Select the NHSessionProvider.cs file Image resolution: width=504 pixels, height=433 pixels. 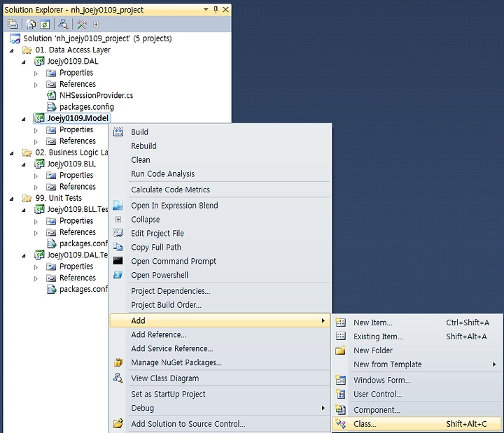pos(96,95)
